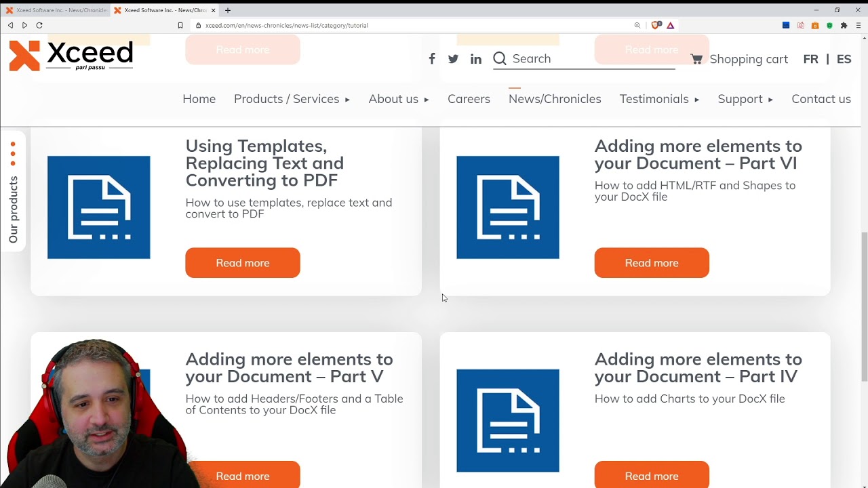This screenshot has height=488, width=868.
Task: Open the Contact us nav item
Action: [821, 99]
